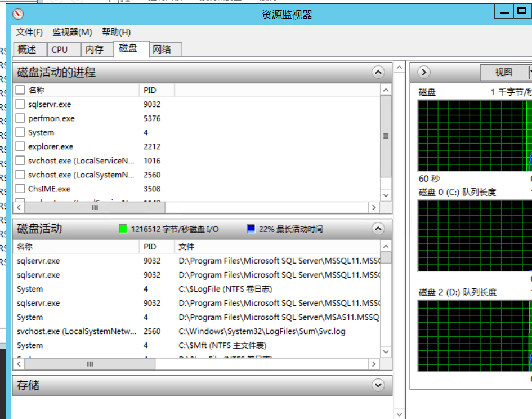Click up arrow of main pane scrollbar
Screen dimensions: 532x419
[x=399, y=68]
